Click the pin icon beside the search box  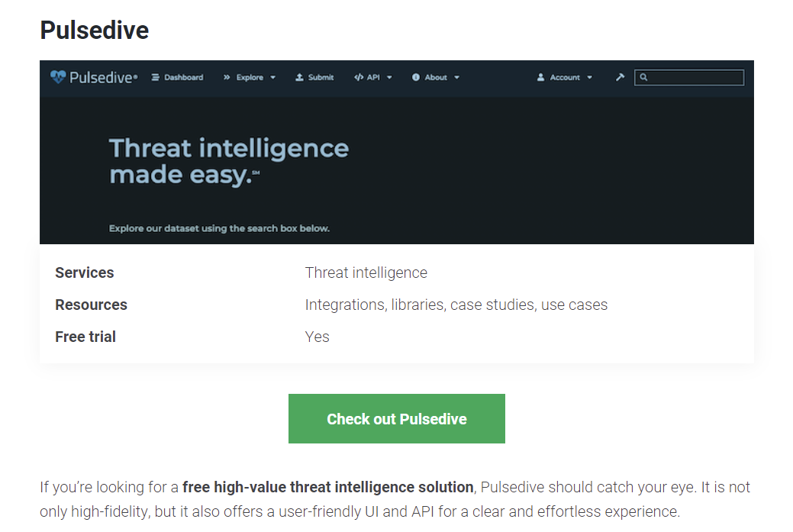[x=620, y=77]
